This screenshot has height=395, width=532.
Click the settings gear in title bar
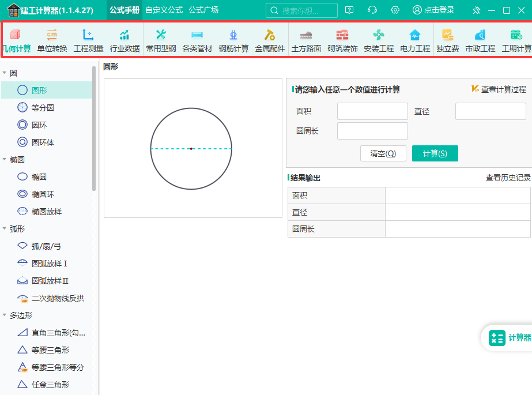tap(395, 10)
